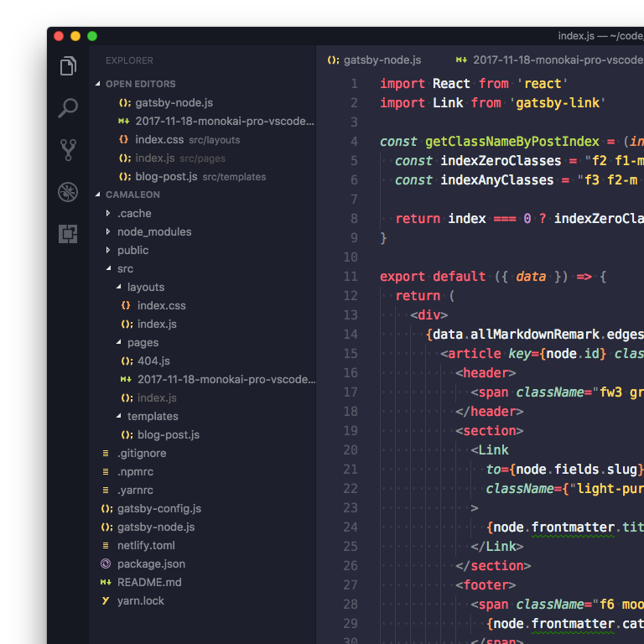Image resolution: width=644 pixels, height=644 pixels.
Task: Click the npm icon beside package.json
Action: [106, 563]
